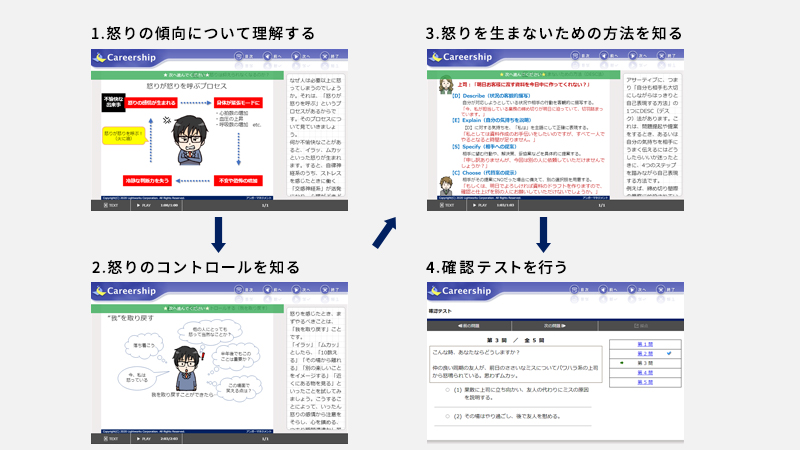Image resolution: width=800 pixels, height=450 pixels.
Task: Open question 第1問 link
Action: pos(645,344)
